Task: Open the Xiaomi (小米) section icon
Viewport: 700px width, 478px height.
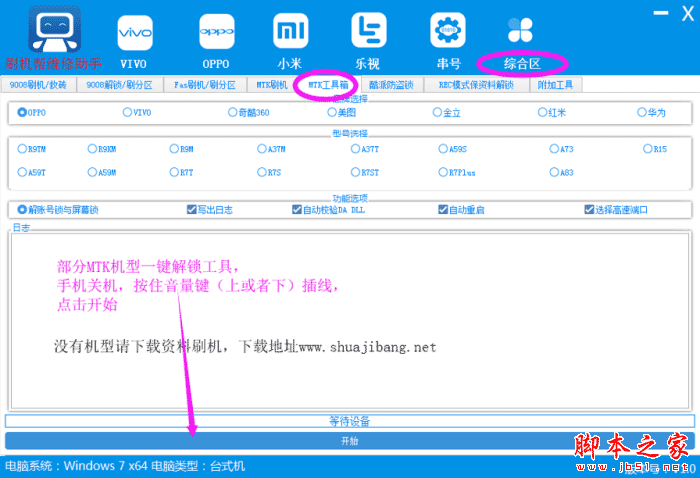Action: coord(290,30)
